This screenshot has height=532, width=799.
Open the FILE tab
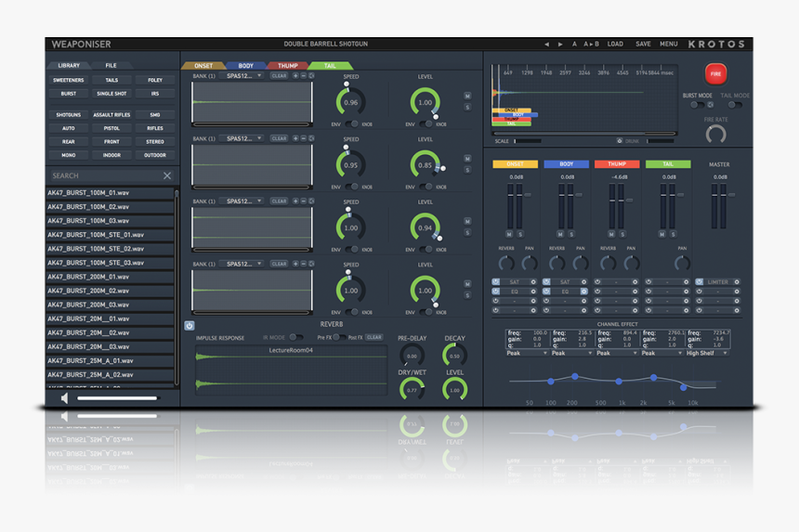coord(111,66)
